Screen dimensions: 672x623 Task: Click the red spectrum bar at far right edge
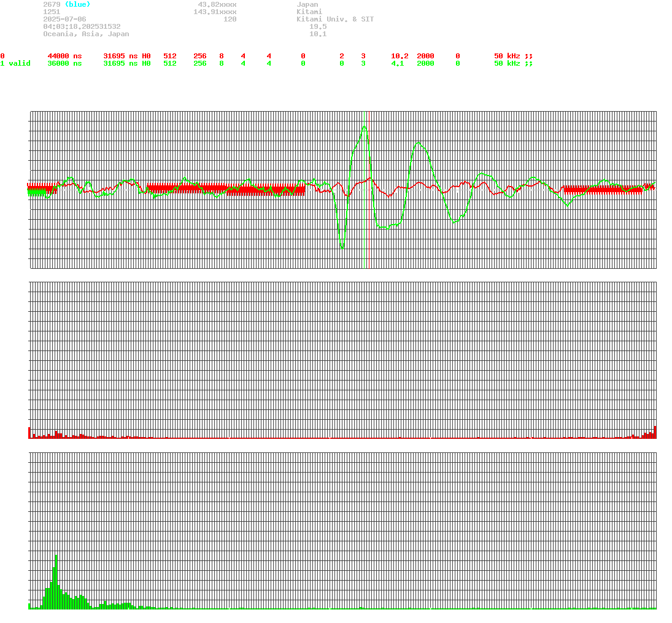click(655, 432)
